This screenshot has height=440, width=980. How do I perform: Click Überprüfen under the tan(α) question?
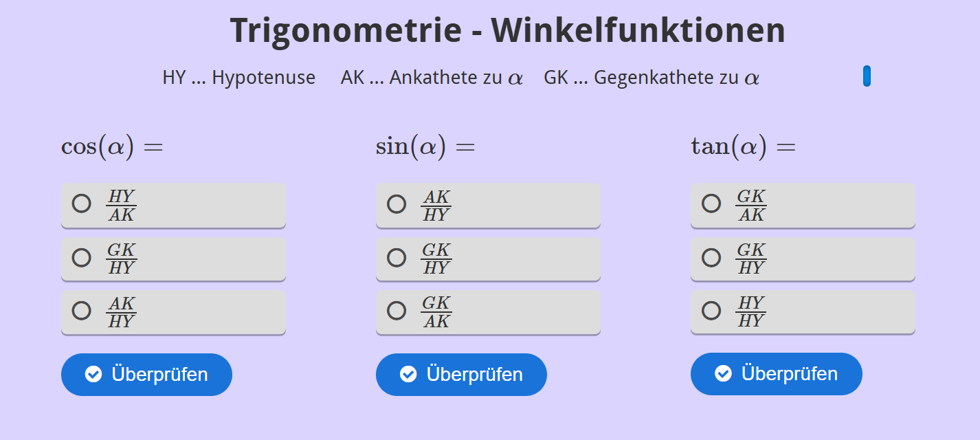click(x=776, y=374)
